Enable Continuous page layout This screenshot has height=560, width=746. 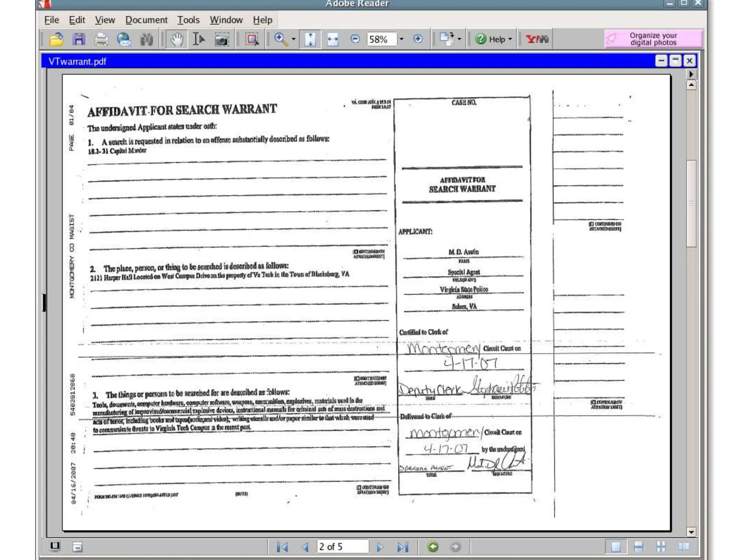638,547
